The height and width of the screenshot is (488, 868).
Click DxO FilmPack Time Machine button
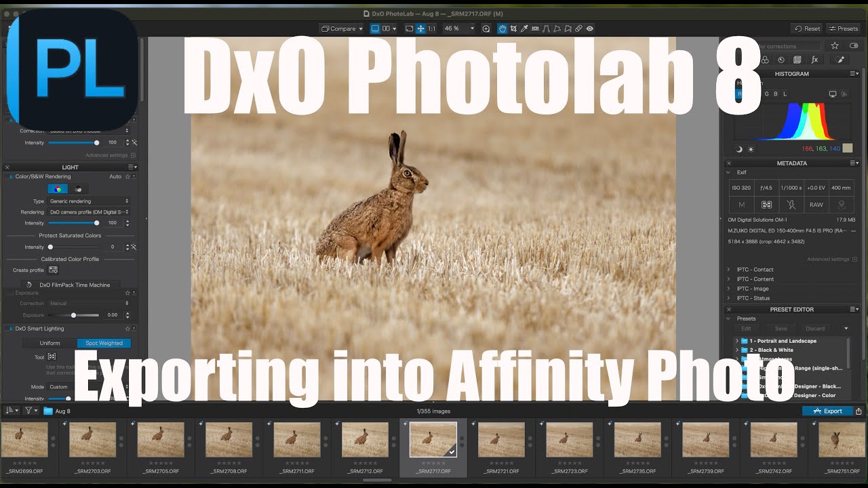pyautogui.click(x=71, y=285)
